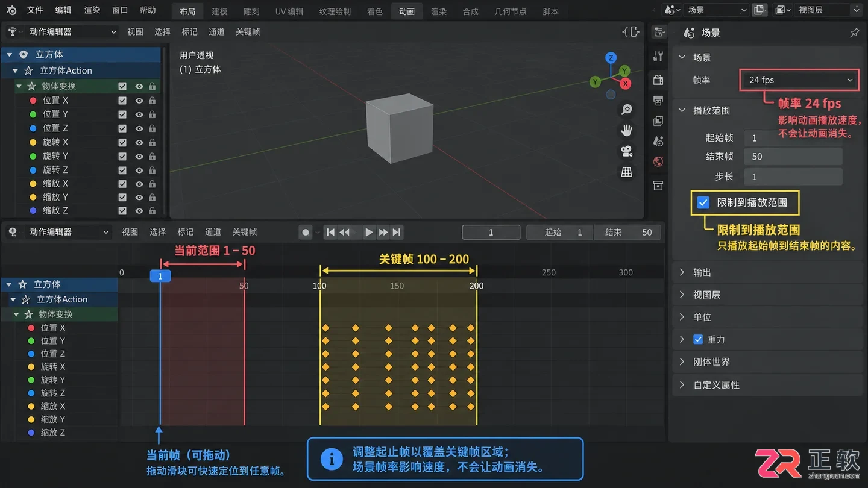Play the animation
Screen dimensions: 868x488
[x=369, y=232]
